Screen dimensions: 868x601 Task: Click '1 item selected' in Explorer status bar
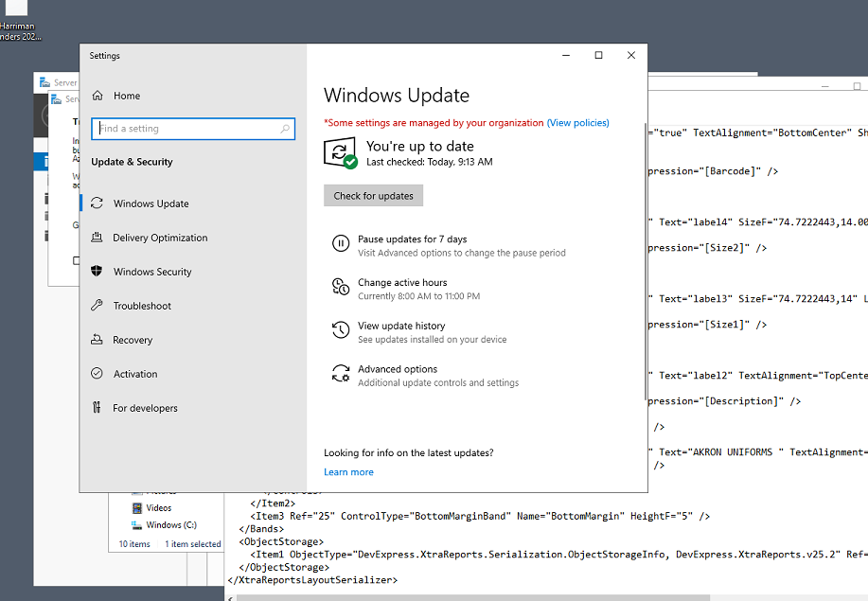193,544
